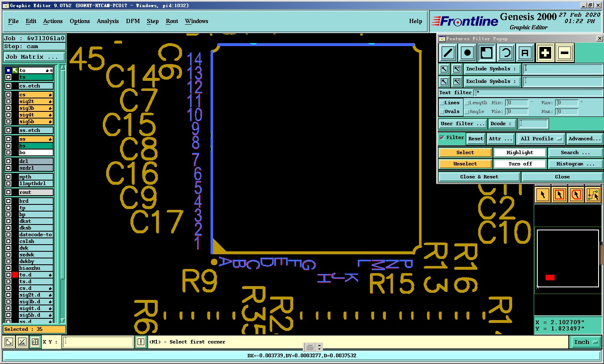
Task: Toggle checkbox for layer sig2t
Action: click(8, 101)
